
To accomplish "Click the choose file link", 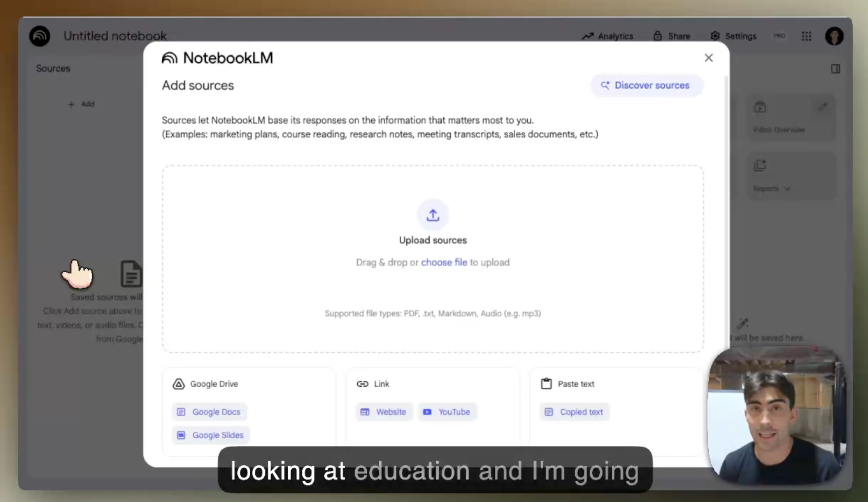I will (x=444, y=262).
